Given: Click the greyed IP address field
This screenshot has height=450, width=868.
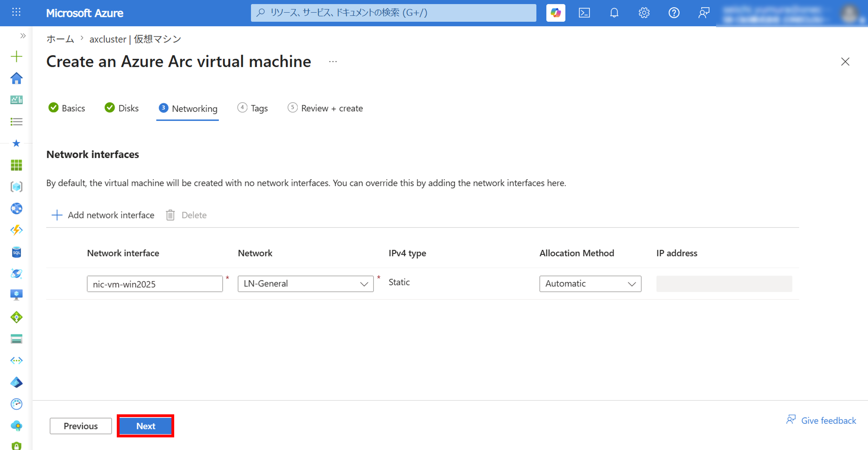Looking at the screenshot, I should coord(724,284).
